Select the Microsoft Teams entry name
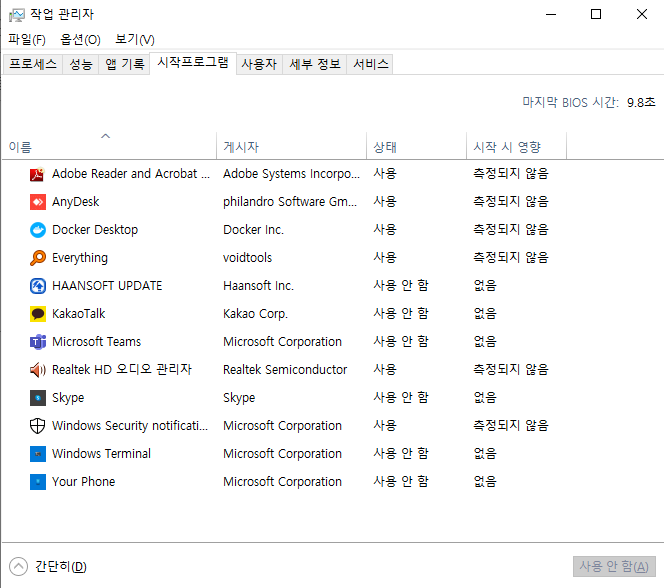Screen dimensions: 664x588 click(96, 342)
